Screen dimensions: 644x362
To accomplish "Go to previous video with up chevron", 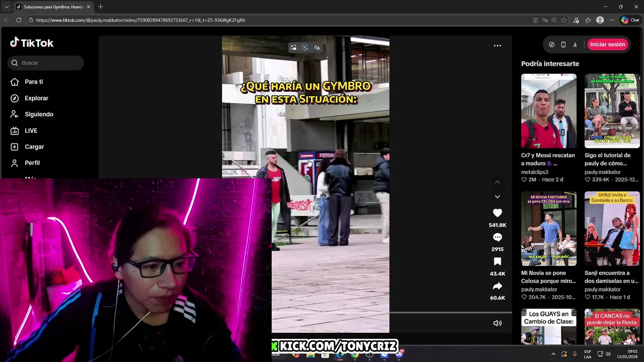I will [x=497, y=182].
